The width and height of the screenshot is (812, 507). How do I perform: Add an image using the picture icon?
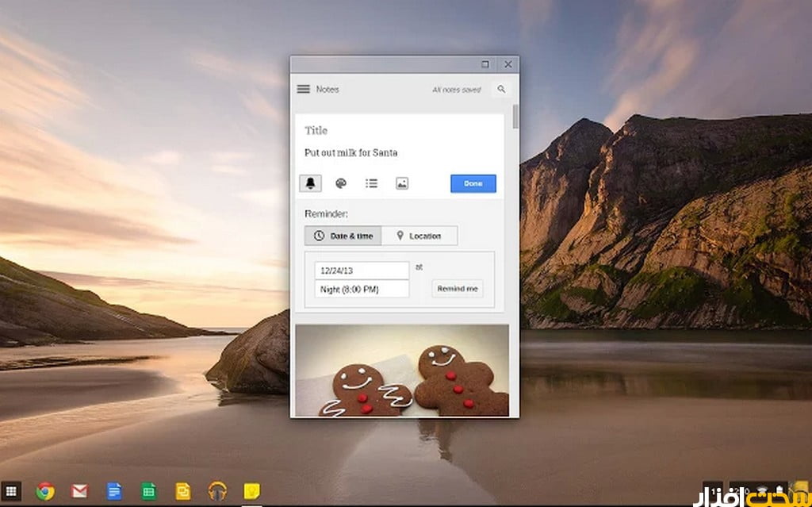click(402, 183)
